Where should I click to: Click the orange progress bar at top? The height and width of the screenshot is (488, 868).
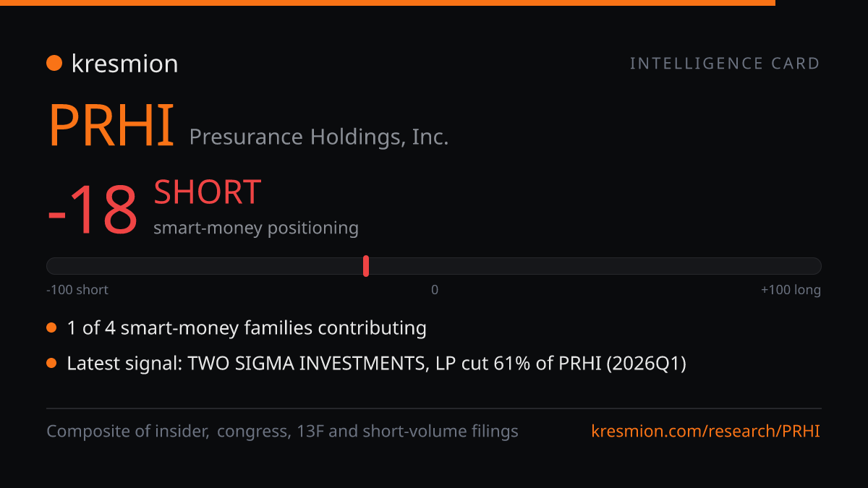tap(388, 3)
